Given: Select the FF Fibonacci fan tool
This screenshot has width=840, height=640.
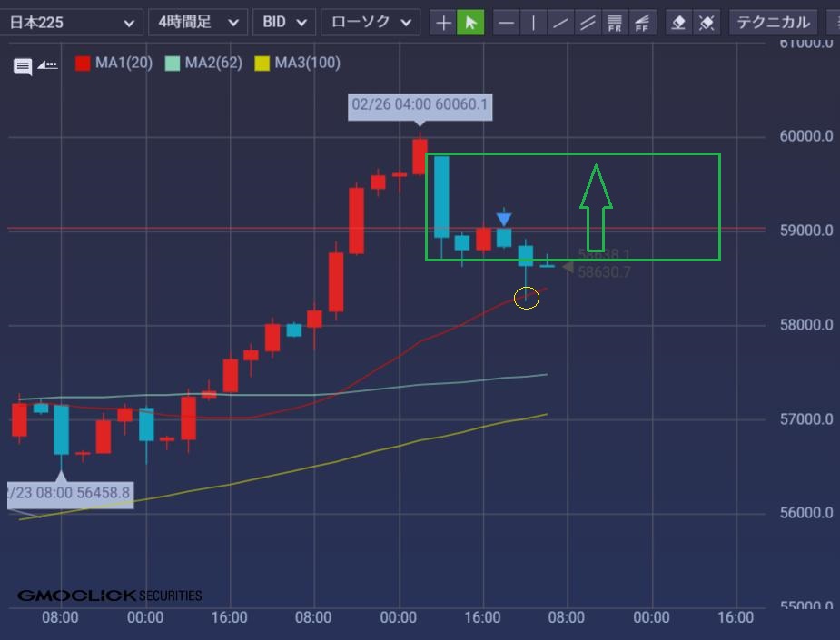Looking at the screenshot, I should [642, 23].
